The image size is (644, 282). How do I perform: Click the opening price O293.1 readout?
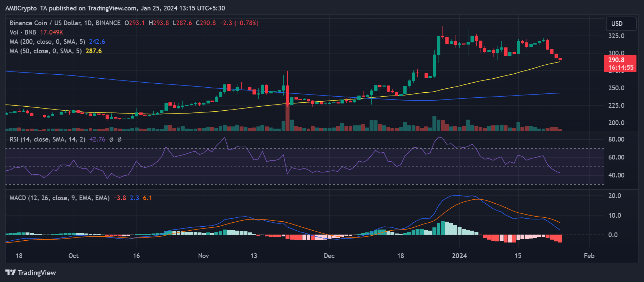(135, 23)
